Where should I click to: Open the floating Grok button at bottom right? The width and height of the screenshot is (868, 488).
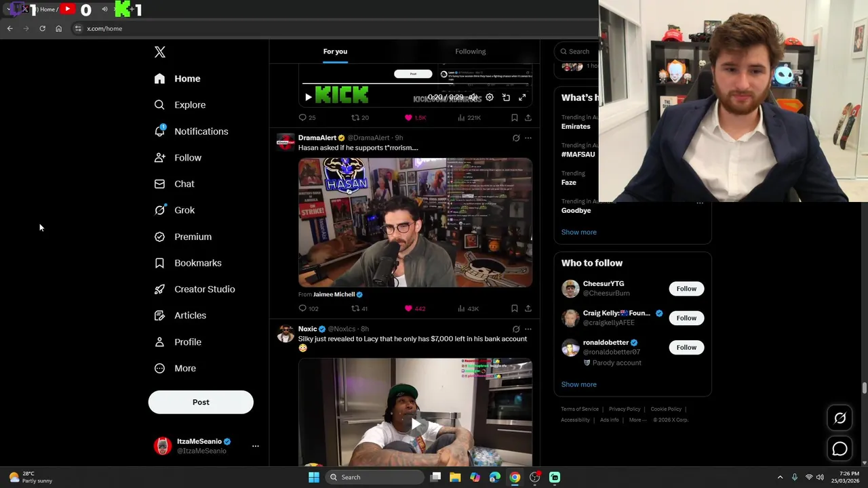click(840, 419)
